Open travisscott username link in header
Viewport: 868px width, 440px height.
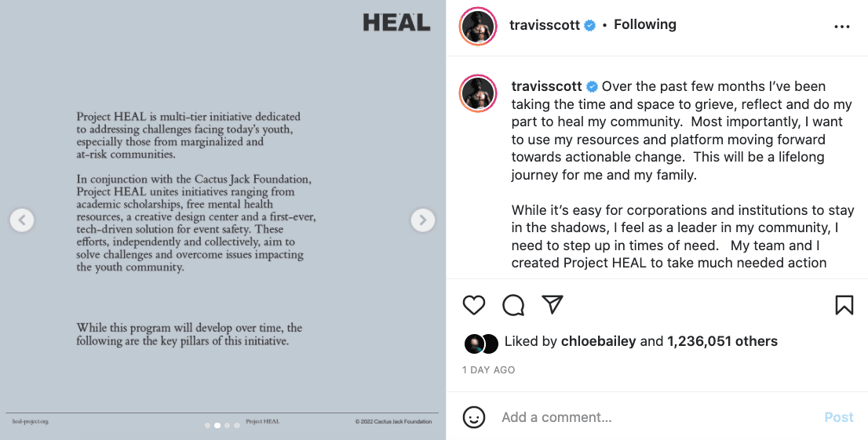pyautogui.click(x=545, y=25)
